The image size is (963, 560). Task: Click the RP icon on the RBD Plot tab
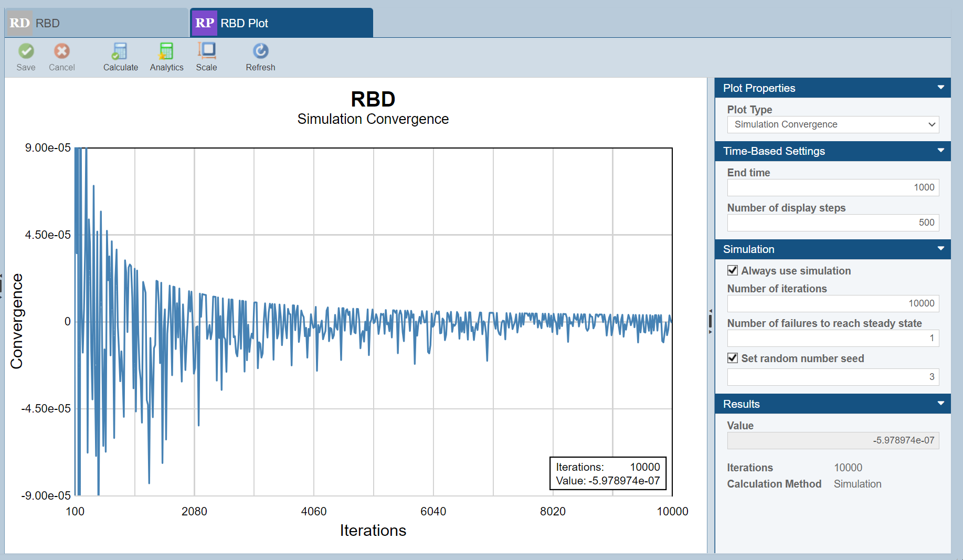[204, 23]
